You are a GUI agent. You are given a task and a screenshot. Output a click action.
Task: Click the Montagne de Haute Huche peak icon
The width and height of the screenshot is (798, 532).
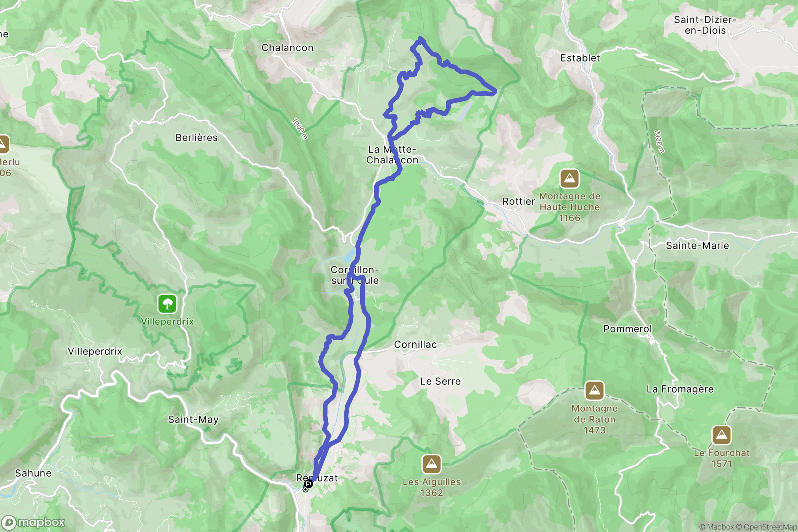569,179
